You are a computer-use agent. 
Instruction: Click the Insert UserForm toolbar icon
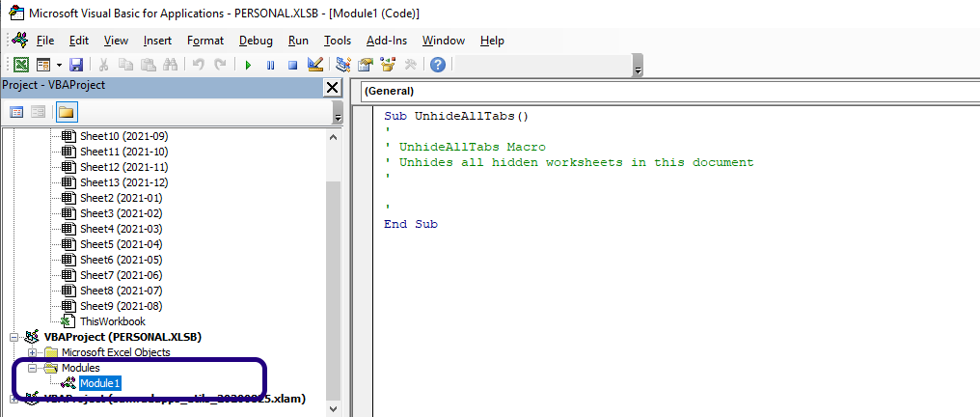(43, 65)
